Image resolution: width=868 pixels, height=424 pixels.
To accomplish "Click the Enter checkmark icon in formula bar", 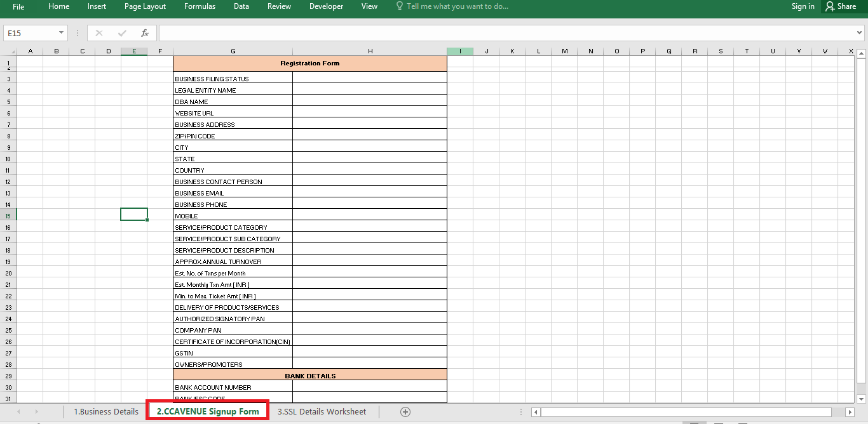I will tap(122, 33).
